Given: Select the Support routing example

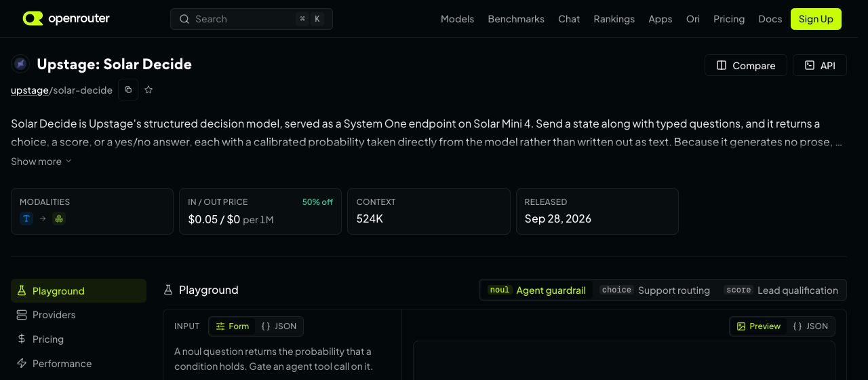Looking at the screenshot, I should (x=656, y=290).
